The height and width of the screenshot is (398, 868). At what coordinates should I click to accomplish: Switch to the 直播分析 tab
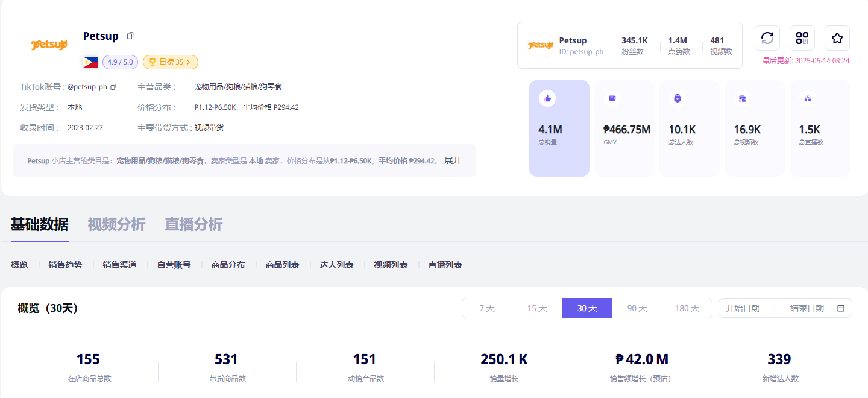[x=193, y=224]
